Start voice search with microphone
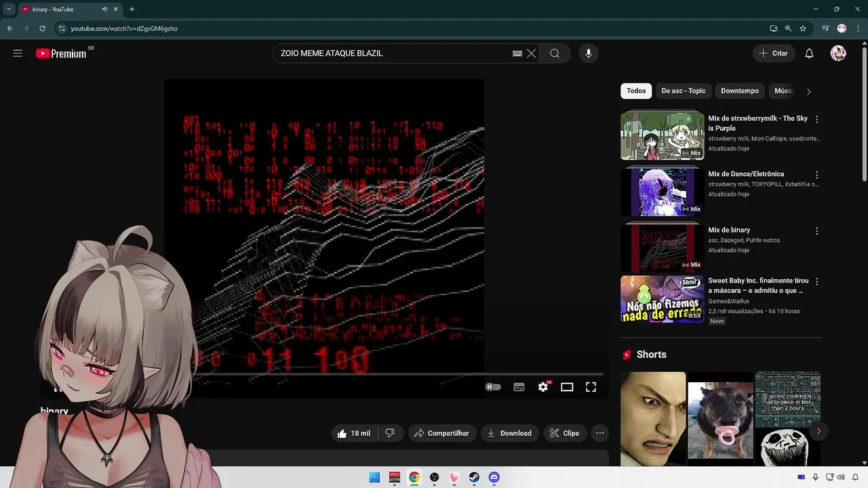The image size is (868, 488). pyautogui.click(x=589, y=54)
